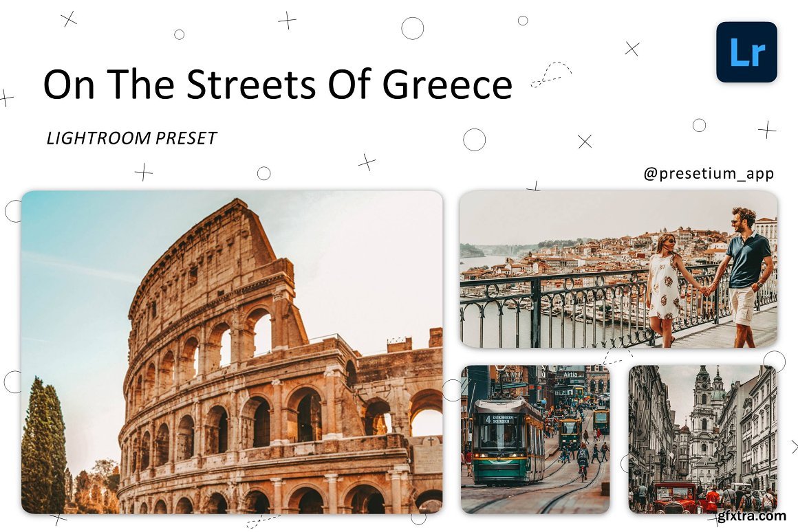This screenshot has width=798, height=532.
Task: Click the gfxtra.com watermark link
Action: coord(751,516)
